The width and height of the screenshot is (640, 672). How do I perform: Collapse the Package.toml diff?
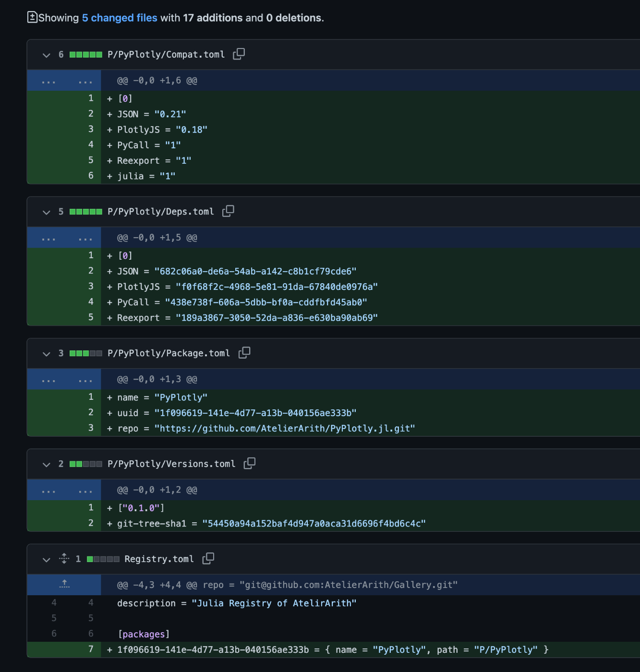click(47, 353)
